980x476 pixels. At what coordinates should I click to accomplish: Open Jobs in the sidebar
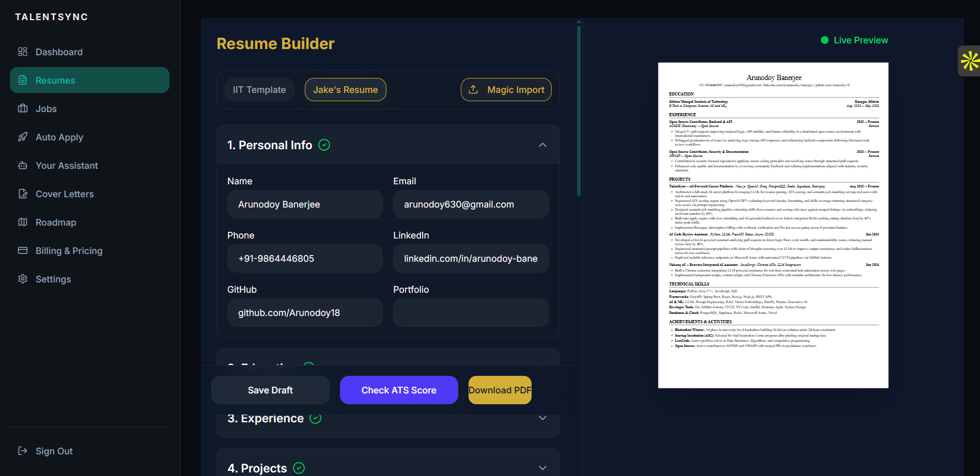pos(89,108)
